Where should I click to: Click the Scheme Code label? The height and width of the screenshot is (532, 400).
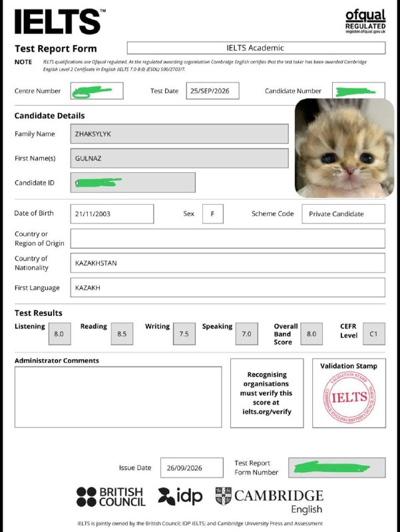click(x=273, y=213)
